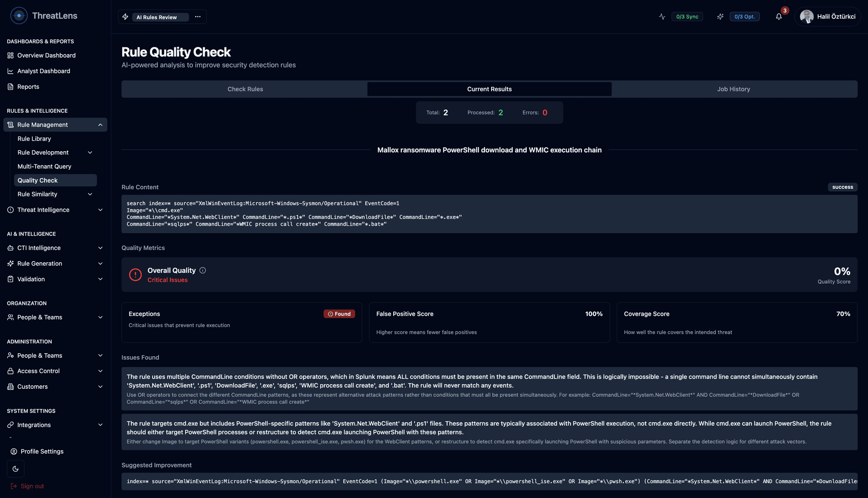Image resolution: width=868 pixels, height=498 pixels.
Task: Click the 0/3 Opt. status badge
Action: 744,17
